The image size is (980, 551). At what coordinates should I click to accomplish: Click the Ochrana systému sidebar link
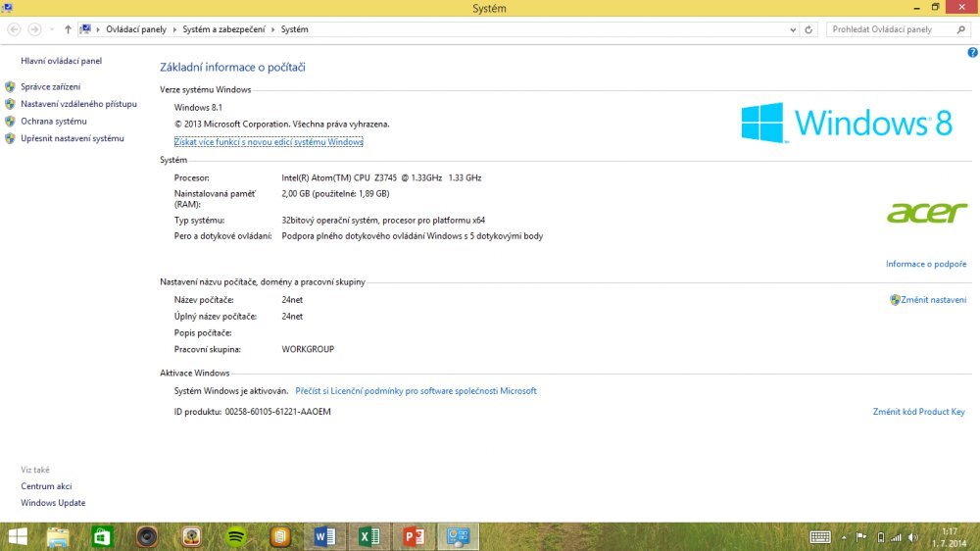pyautogui.click(x=54, y=122)
